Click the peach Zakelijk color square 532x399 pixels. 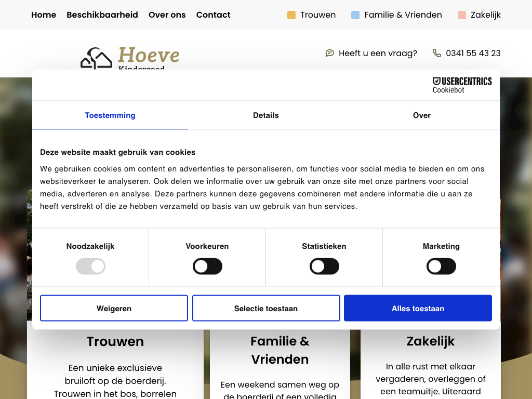point(462,15)
